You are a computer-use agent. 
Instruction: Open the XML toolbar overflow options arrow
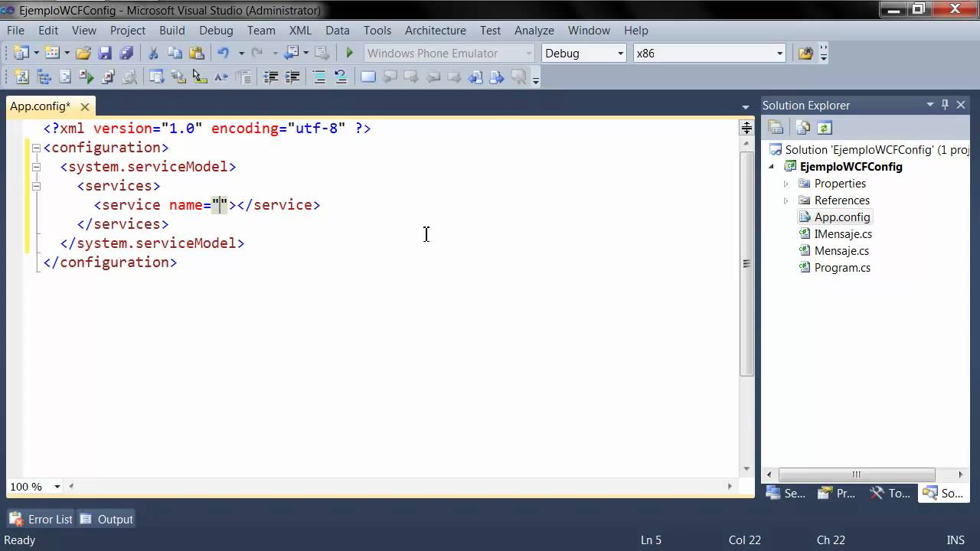[536, 78]
